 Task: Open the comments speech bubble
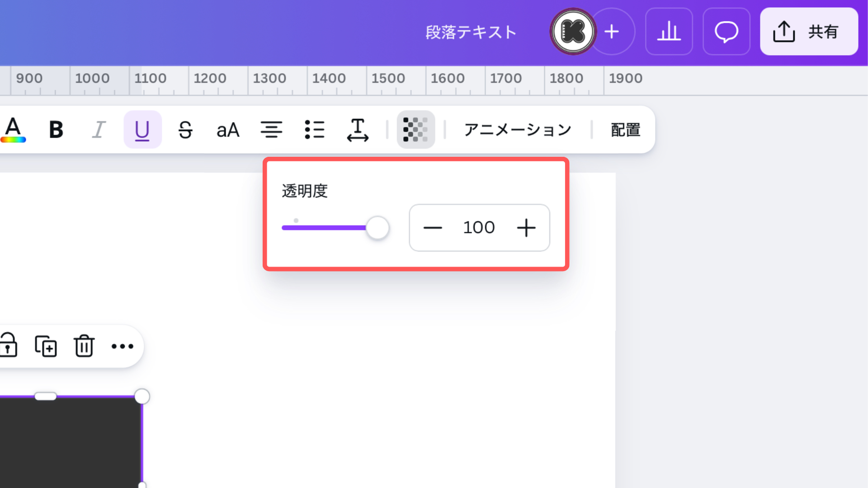726,32
